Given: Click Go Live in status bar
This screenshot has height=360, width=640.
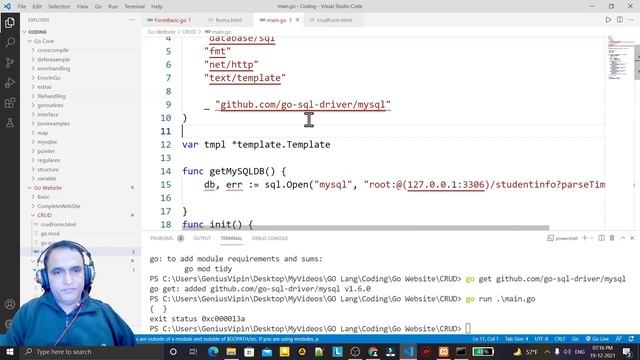Looking at the screenshot, I should click(597, 339).
